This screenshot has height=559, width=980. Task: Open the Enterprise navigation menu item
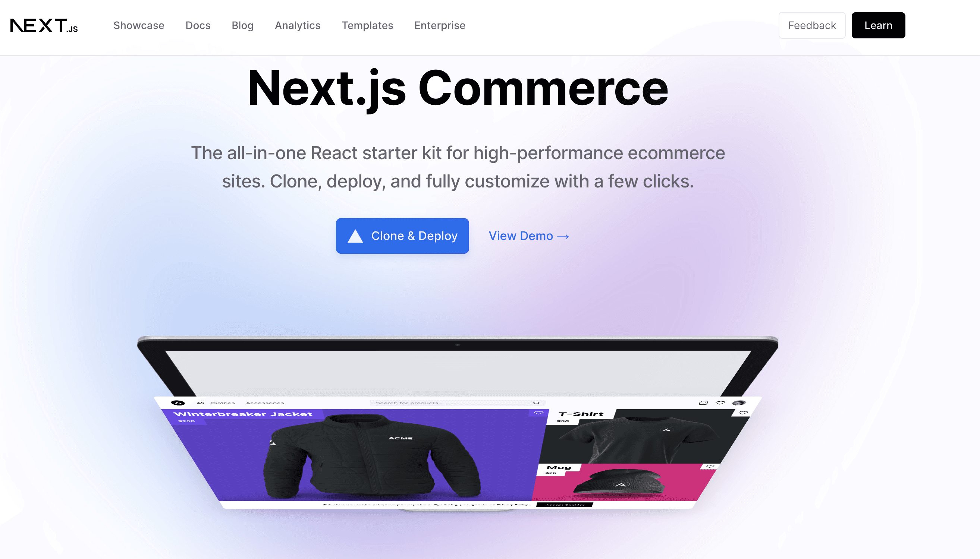pyautogui.click(x=440, y=26)
